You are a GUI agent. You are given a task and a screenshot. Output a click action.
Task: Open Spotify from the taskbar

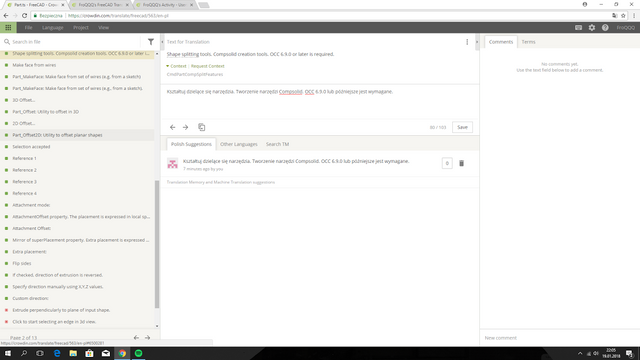138,353
